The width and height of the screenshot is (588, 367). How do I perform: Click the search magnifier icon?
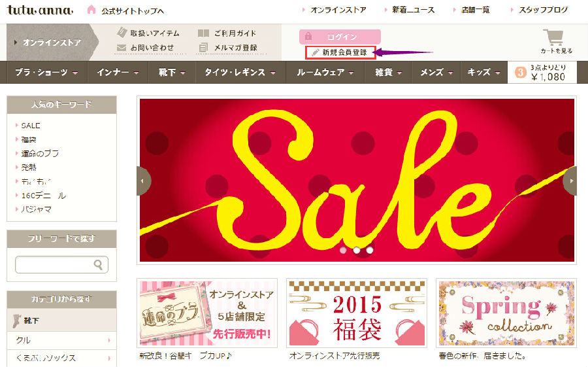coord(98,265)
